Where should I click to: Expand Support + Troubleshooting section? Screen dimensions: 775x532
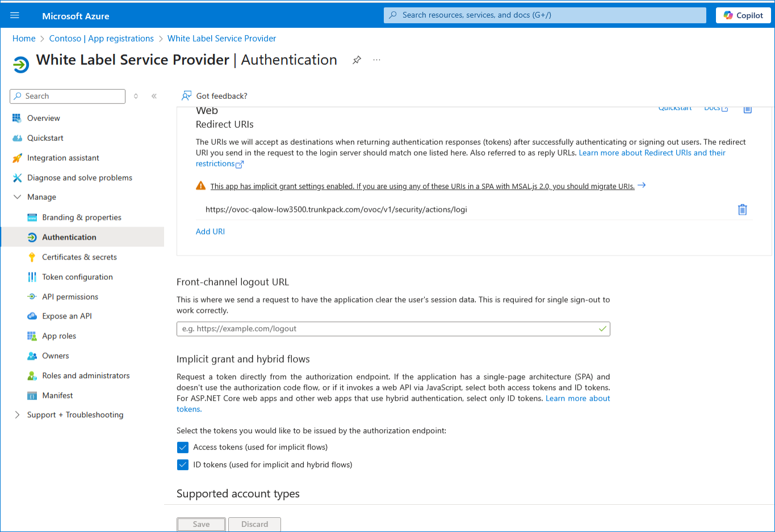coord(17,415)
